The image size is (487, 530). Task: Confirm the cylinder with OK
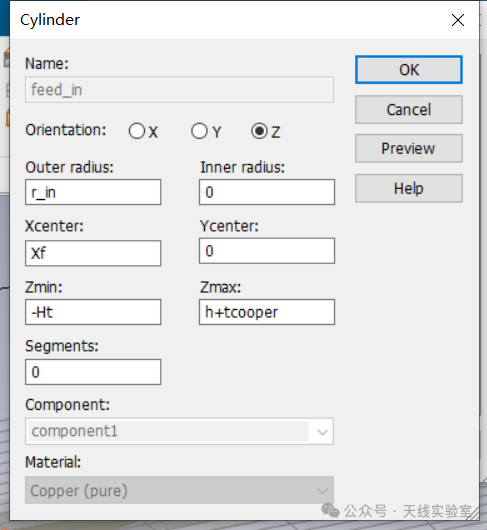coord(409,70)
